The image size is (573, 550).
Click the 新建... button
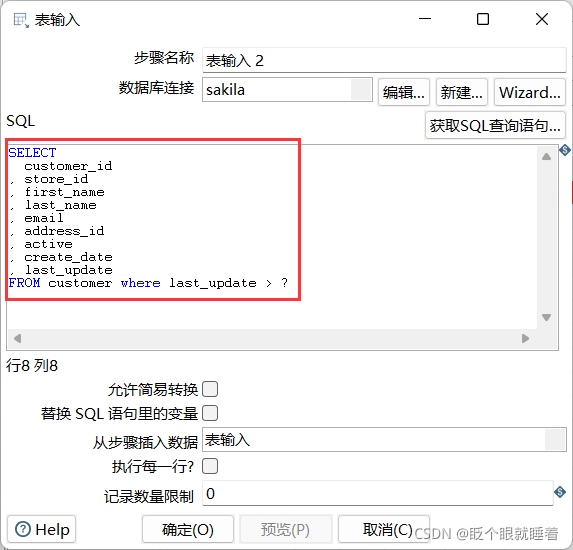click(x=462, y=92)
